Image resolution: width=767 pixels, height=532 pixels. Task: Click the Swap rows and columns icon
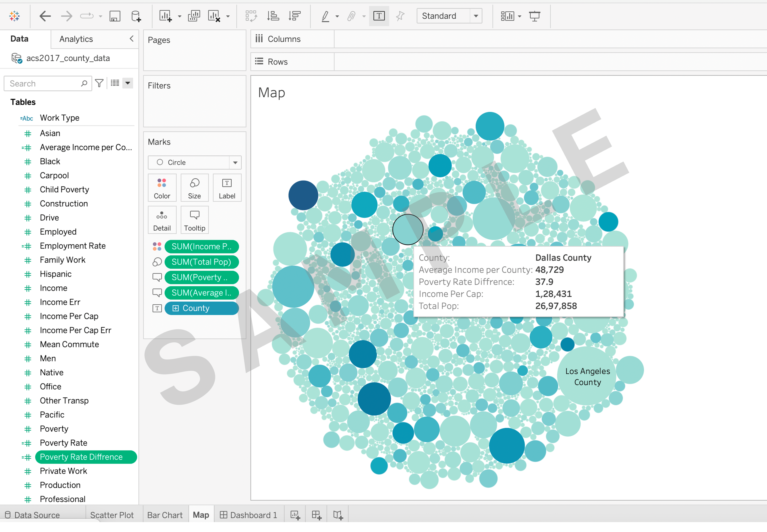251,16
